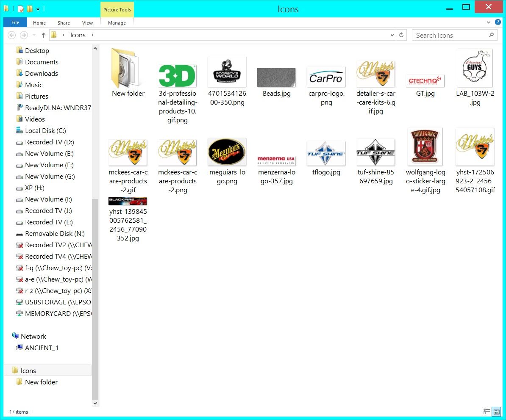Click the New folder quick access icon
506x420 pixels.
coord(30,9)
